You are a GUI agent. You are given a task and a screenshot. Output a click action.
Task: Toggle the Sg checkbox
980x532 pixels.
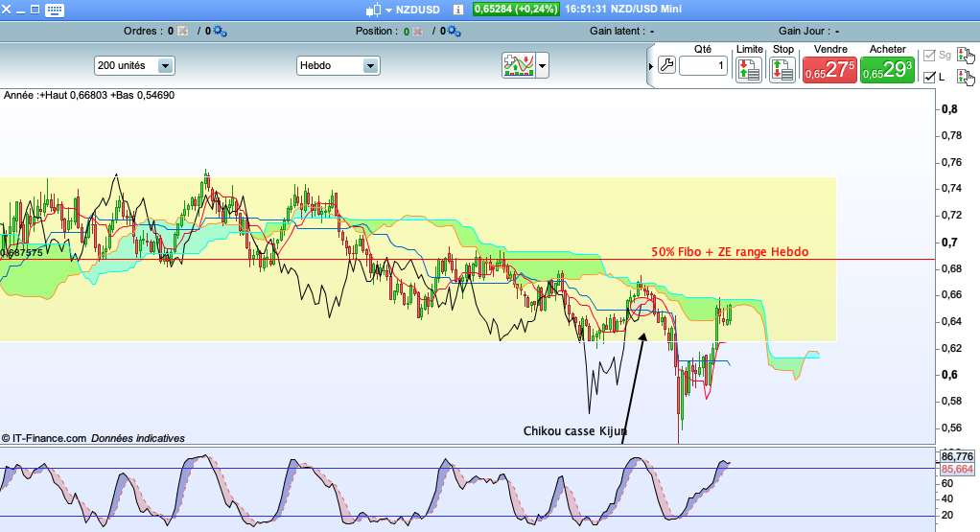pyautogui.click(x=928, y=57)
